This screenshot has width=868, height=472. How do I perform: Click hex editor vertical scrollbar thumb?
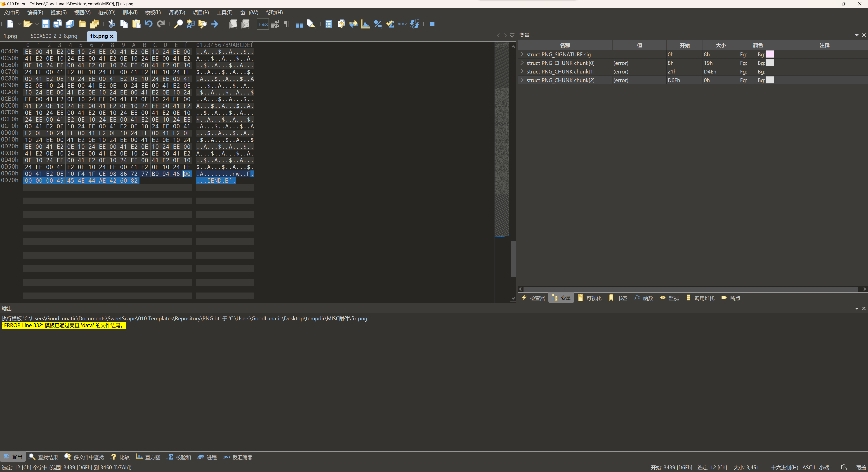513,259
